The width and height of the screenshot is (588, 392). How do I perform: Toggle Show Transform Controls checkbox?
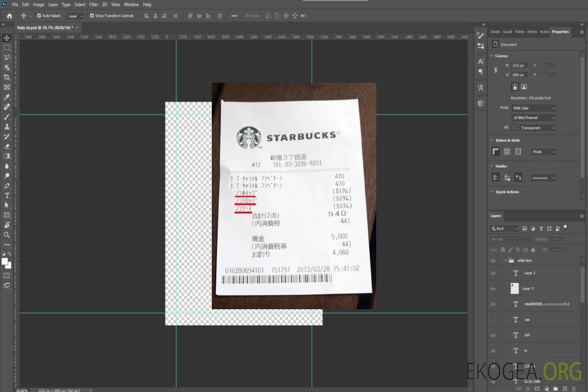coord(92,16)
